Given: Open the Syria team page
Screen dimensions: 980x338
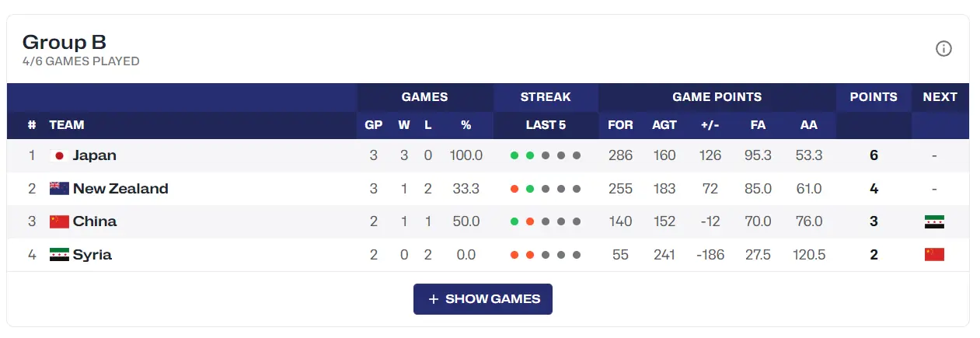Looking at the screenshot, I should coord(92,254).
